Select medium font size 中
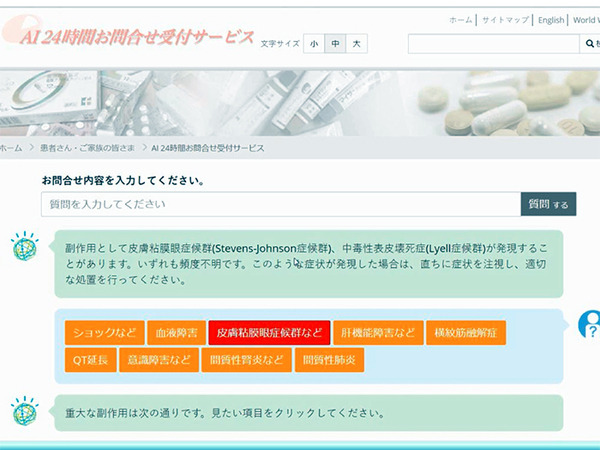The image size is (600, 450). [x=336, y=44]
